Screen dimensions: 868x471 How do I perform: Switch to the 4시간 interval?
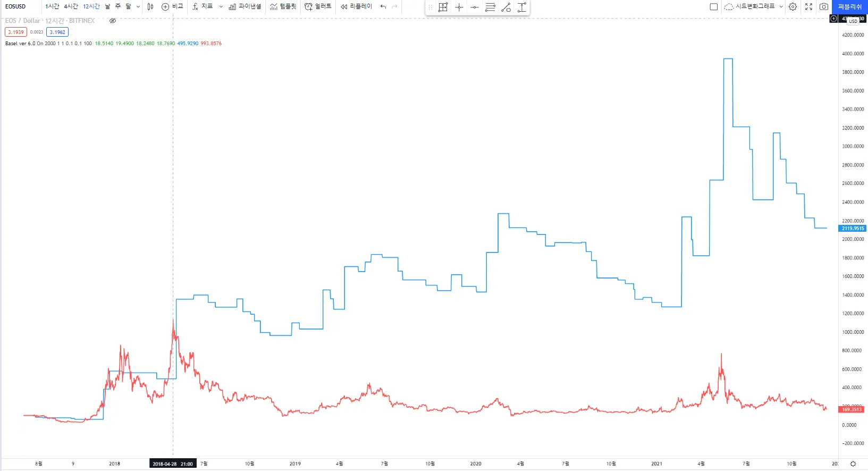pyautogui.click(x=71, y=6)
